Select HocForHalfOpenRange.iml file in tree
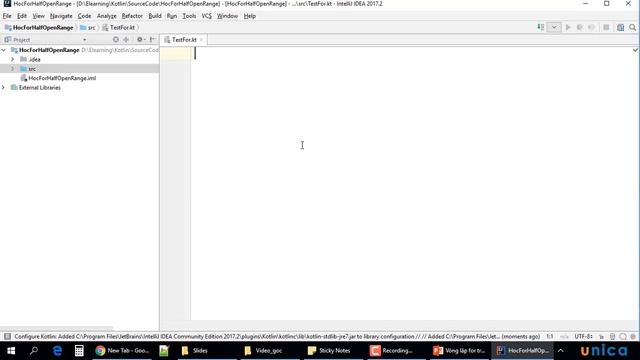 [62, 78]
